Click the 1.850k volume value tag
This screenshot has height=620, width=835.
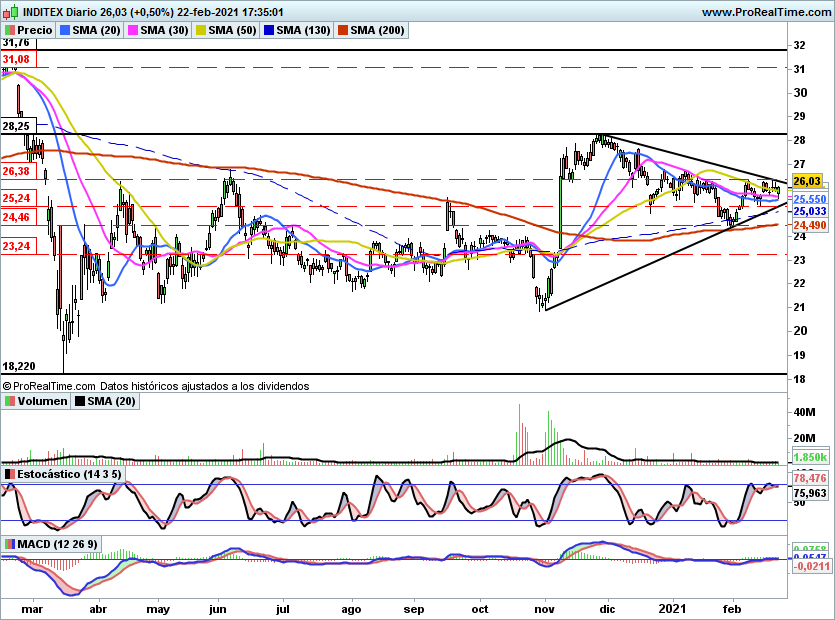[810, 457]
